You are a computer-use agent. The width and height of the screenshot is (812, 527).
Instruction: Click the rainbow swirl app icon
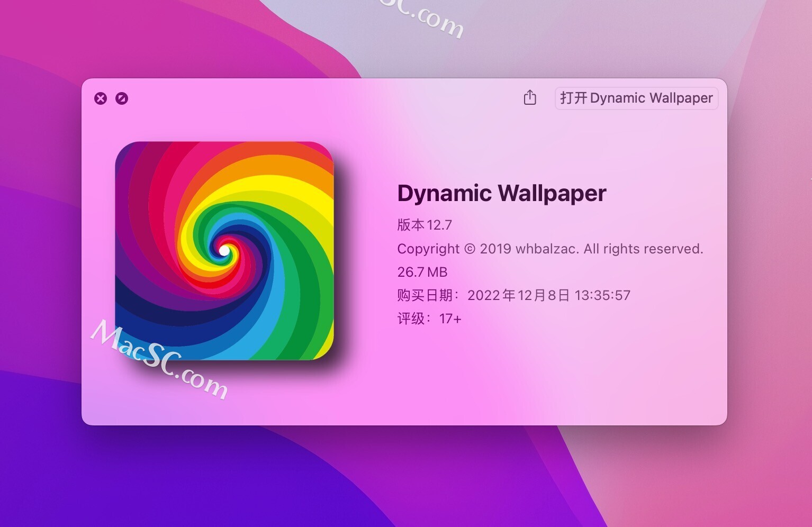pos(224,251)
